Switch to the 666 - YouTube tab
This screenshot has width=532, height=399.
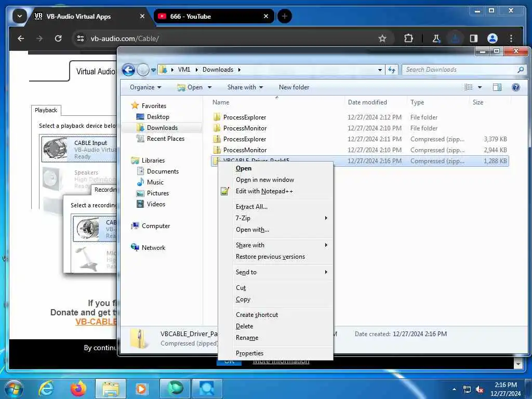210,16
